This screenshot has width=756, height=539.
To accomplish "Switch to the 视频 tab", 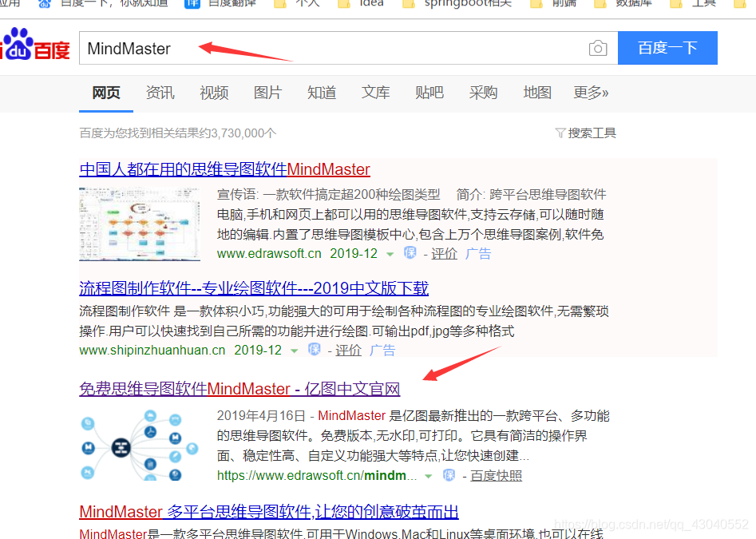I will click(214, 93).
